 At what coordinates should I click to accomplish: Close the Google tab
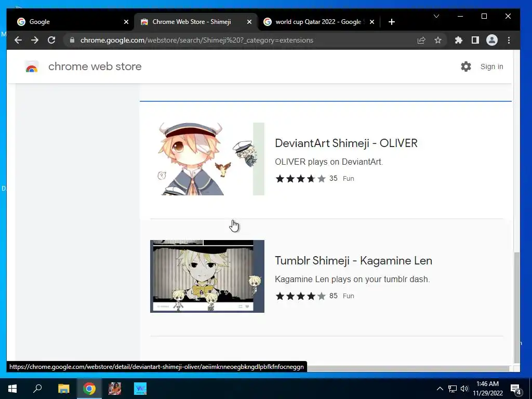click(126, 22)
